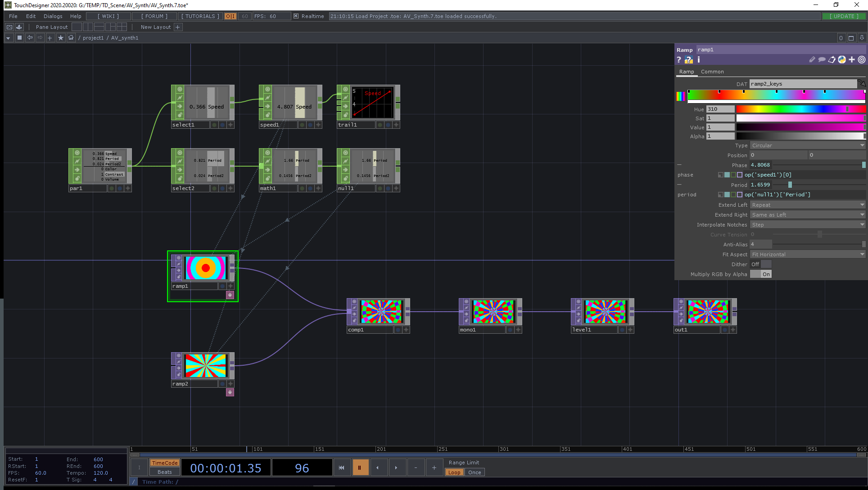The image size is (868, 490).
Task: Pause playback in the timeline
Action: click(360, 467)
